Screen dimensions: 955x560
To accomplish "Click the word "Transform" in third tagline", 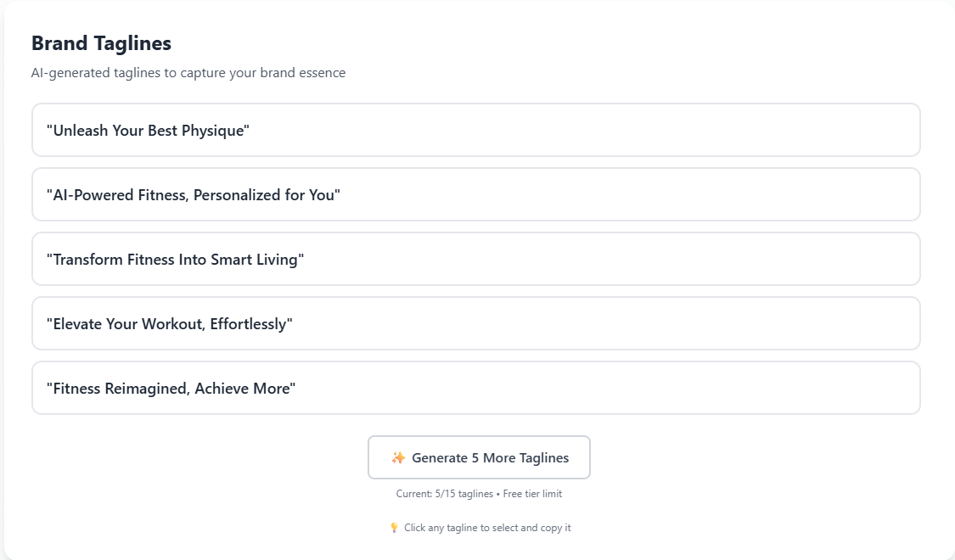I will 87,260.
